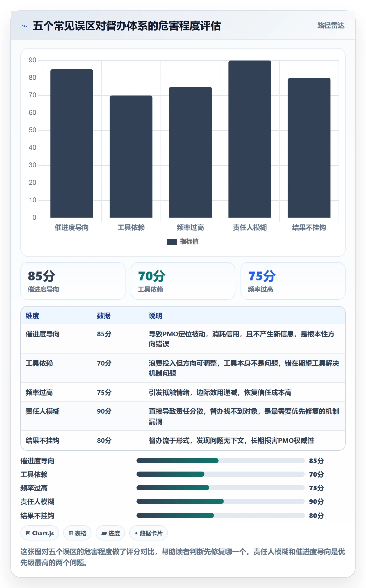
Task: Click the 结果不挂钩 description cell text
Action: [231, 440]
